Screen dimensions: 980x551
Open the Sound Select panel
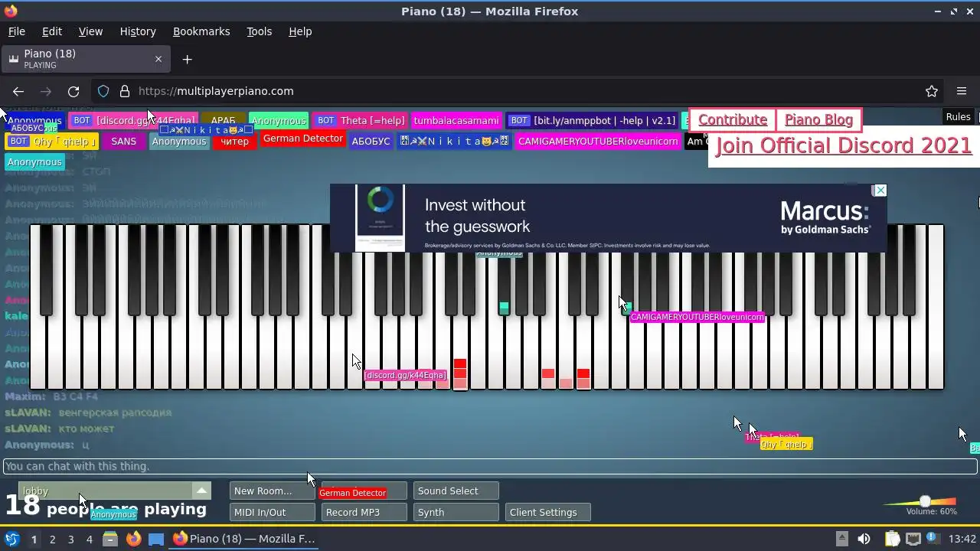pos(456,491)
